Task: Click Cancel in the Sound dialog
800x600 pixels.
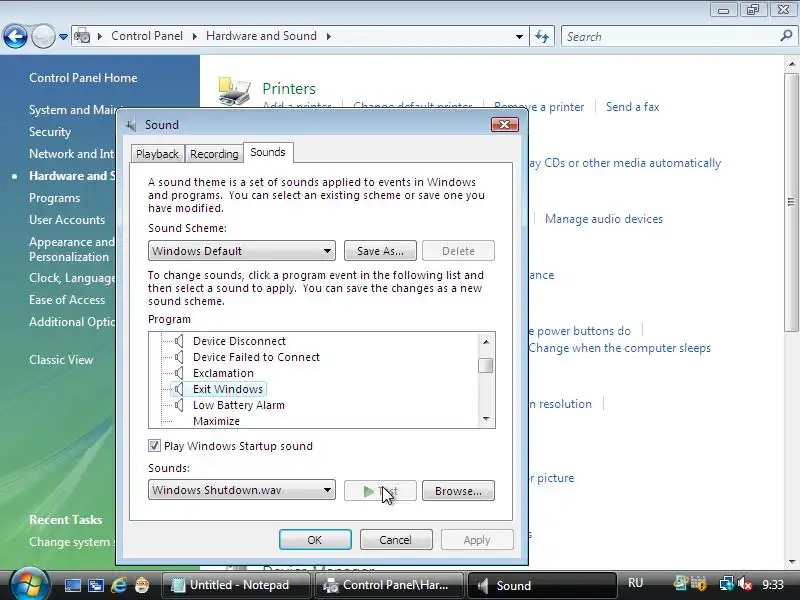Action: click(x=396, y=539)
